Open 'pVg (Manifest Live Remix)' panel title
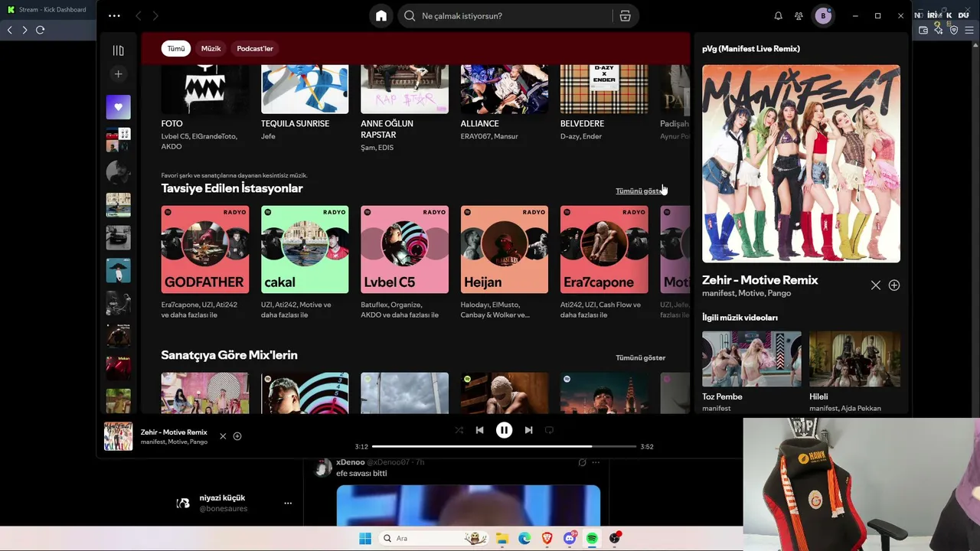Screen dimensions: 980x551 tap(751, 49)
